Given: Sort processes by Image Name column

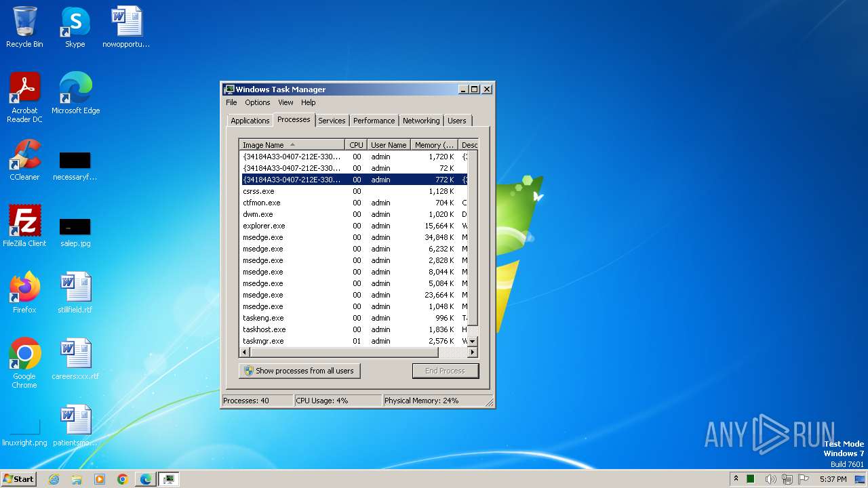Looking at the screenshot, I should [292, 145].
